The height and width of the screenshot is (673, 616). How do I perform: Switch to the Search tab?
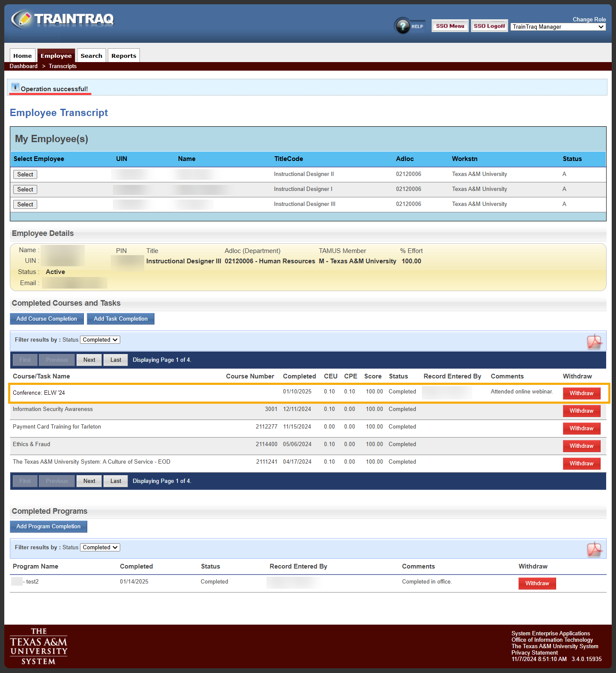tap(92, 56)
